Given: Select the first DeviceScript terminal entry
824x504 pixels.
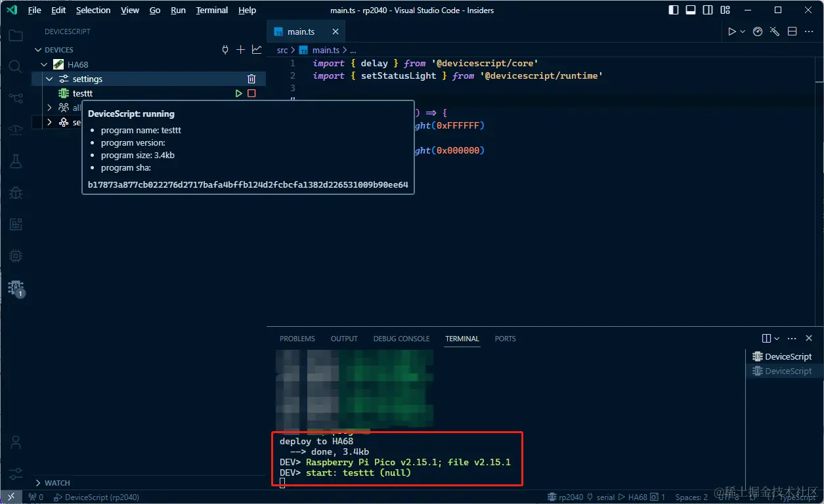Looking at the screenshot, I should (783, 356).
